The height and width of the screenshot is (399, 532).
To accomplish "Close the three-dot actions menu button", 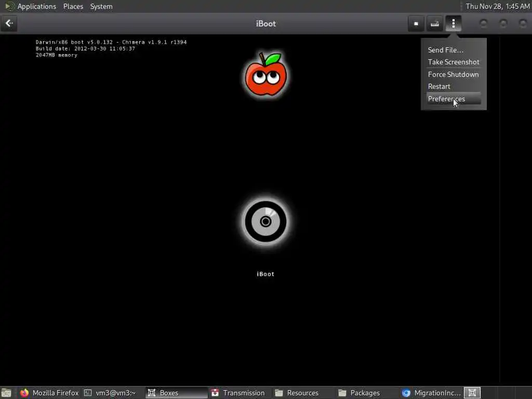I will 453,23.
